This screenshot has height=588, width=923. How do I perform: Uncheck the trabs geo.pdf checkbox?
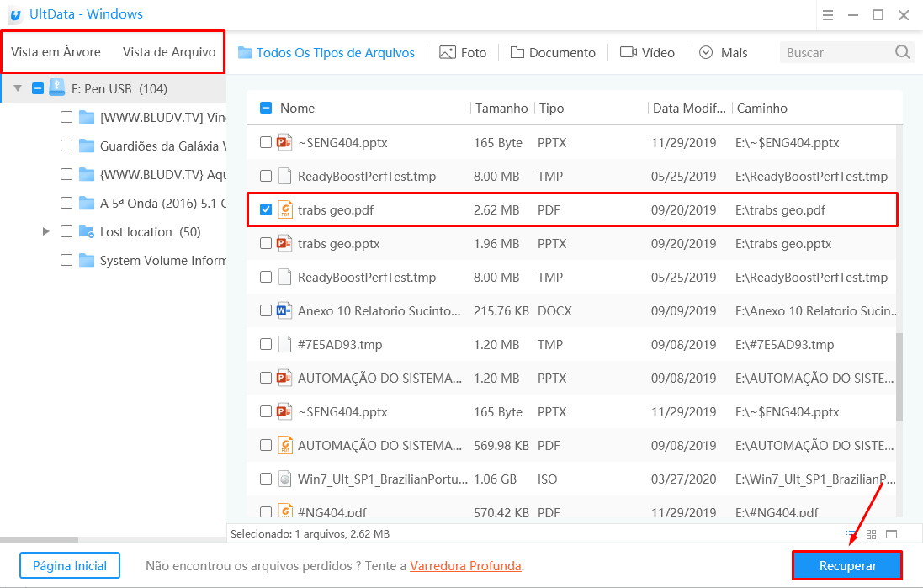point(266,209)
